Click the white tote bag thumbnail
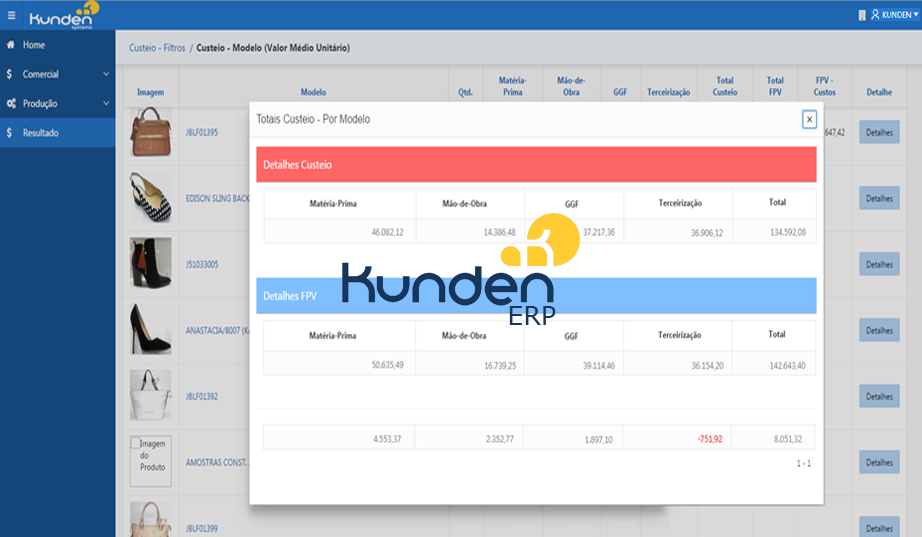This screenshot has height=537, width=922. coord(151,395)
